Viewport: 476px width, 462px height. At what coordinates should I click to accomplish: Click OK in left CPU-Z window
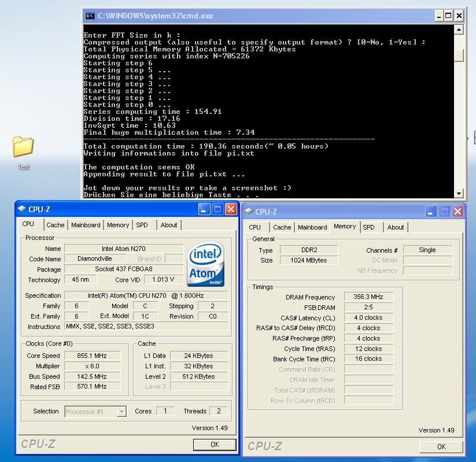tap(215, 445)
